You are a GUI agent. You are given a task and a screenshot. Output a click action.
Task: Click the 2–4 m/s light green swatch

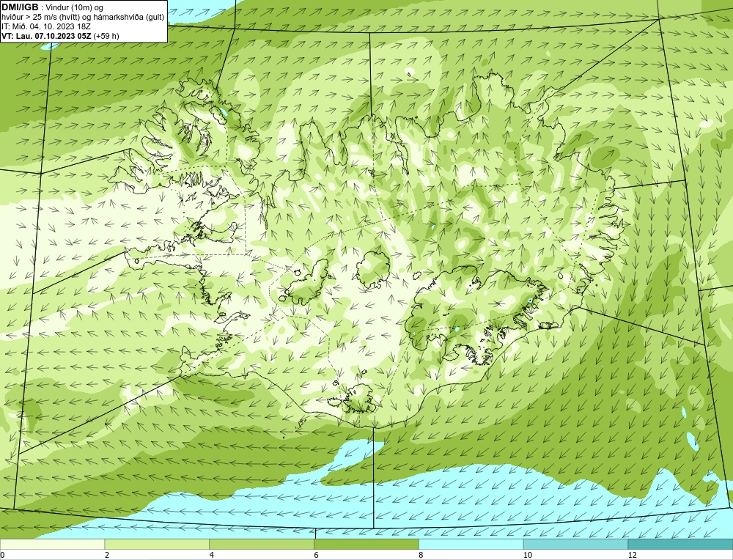coord(157,545)
